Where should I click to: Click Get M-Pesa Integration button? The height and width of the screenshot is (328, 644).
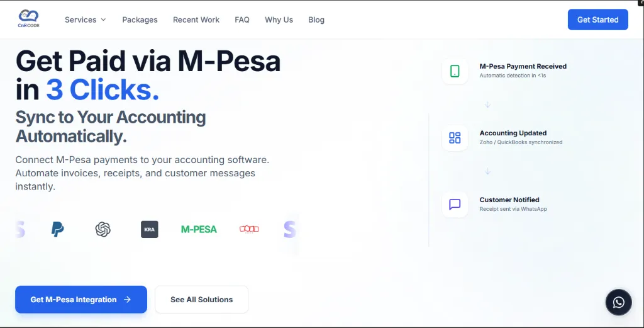click(81, 300)
